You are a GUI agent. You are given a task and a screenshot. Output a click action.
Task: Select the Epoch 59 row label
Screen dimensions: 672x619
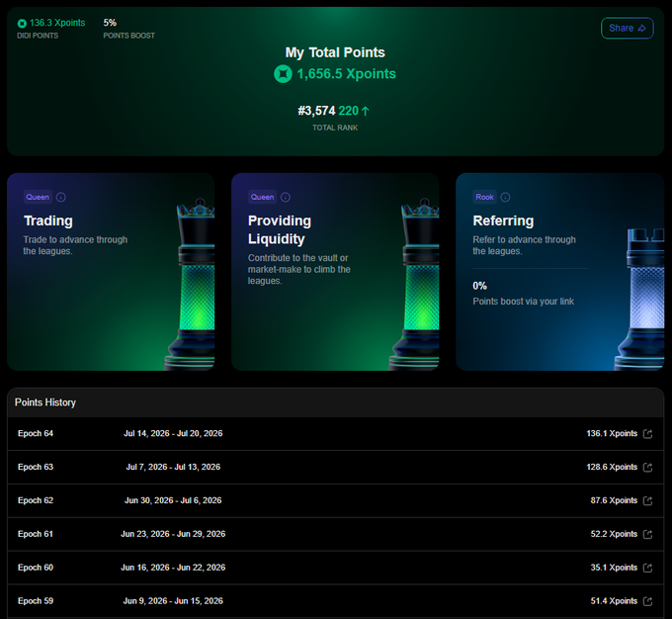[x=36, y=600]
